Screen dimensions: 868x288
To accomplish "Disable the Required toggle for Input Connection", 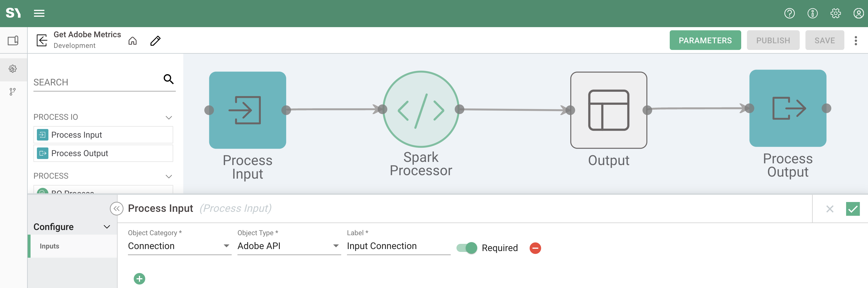I will (466, 248).
